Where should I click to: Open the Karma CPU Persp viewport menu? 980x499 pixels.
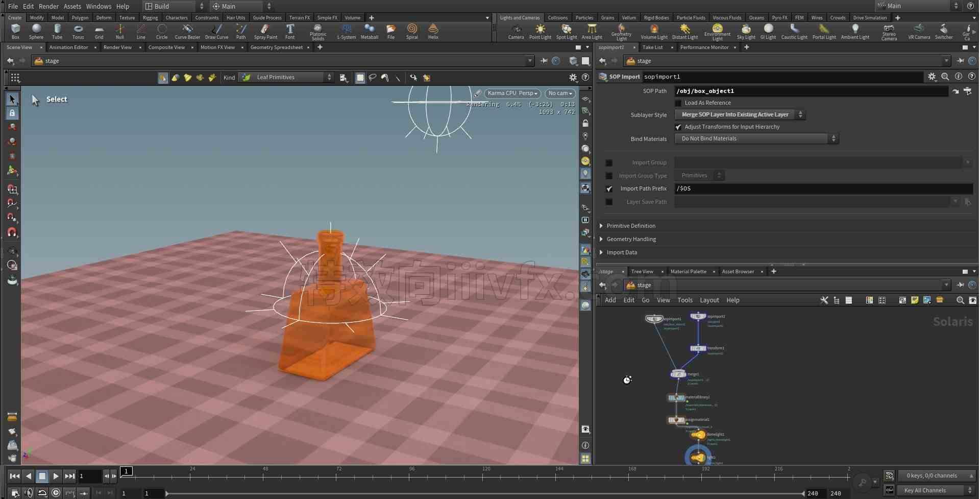pos(512,93)
